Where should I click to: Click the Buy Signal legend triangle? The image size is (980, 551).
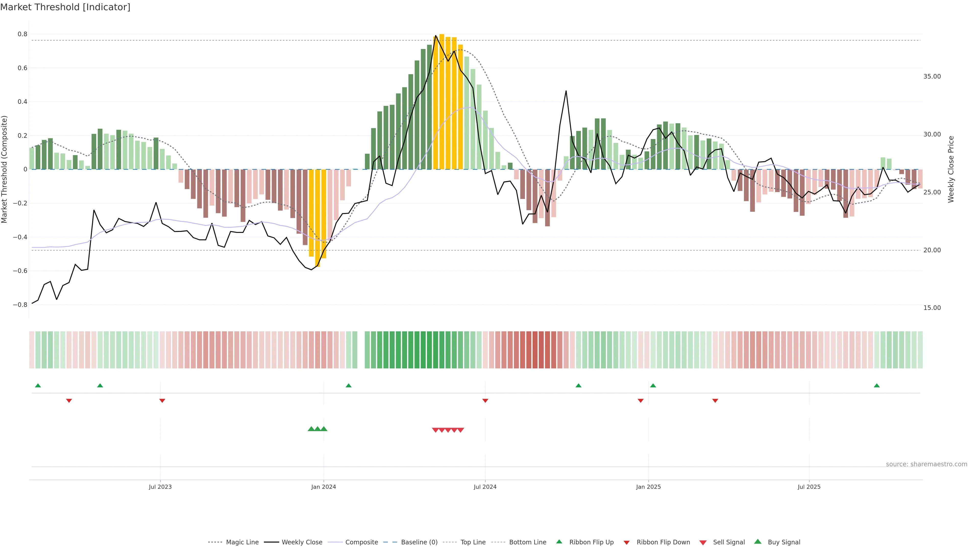pos(758,542)
